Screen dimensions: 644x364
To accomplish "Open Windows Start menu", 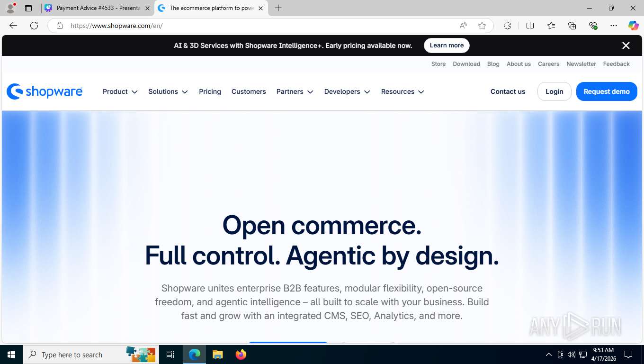I will click(11, 355).
